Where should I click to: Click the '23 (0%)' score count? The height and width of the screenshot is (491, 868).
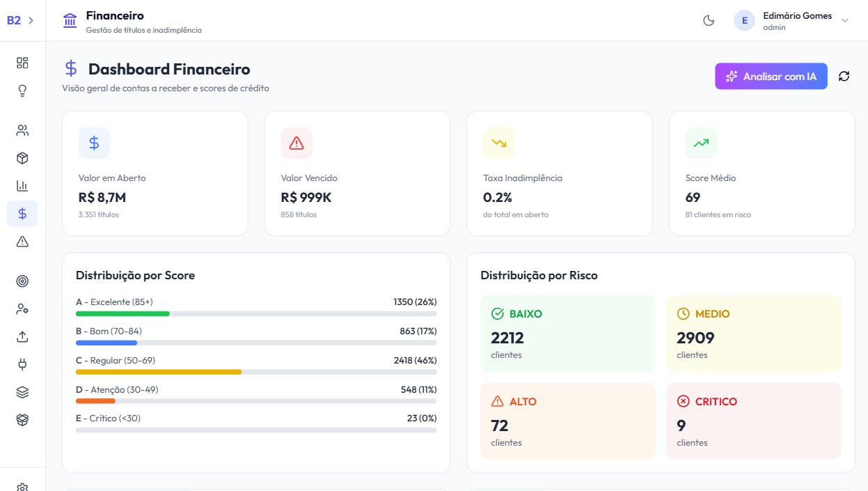pos(422,418)
